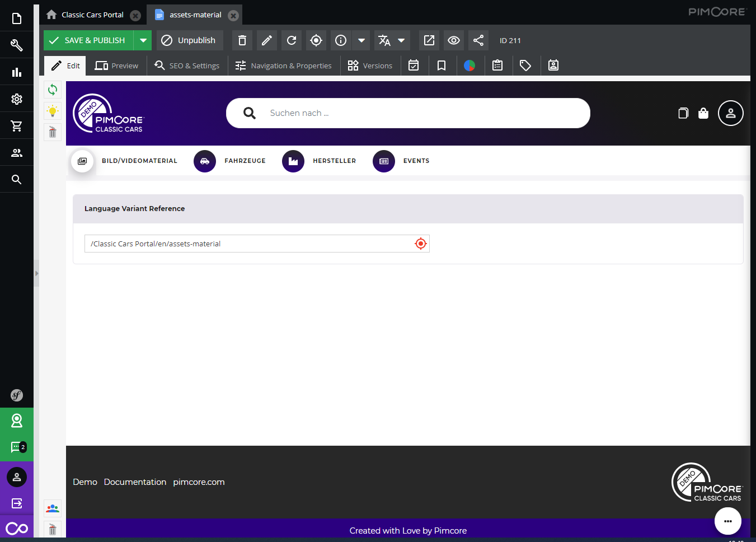The height and width of the screenshot is (542, 756).
Task: Open the Versions tab
Action: [370, 66]
